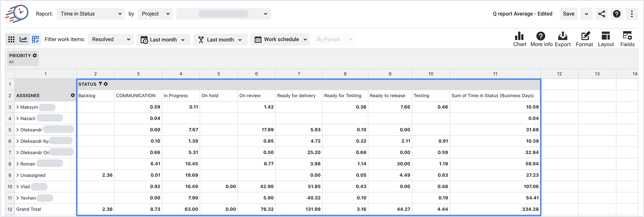
Task: Expand the Roman assignee row
Action: [18, 164]
